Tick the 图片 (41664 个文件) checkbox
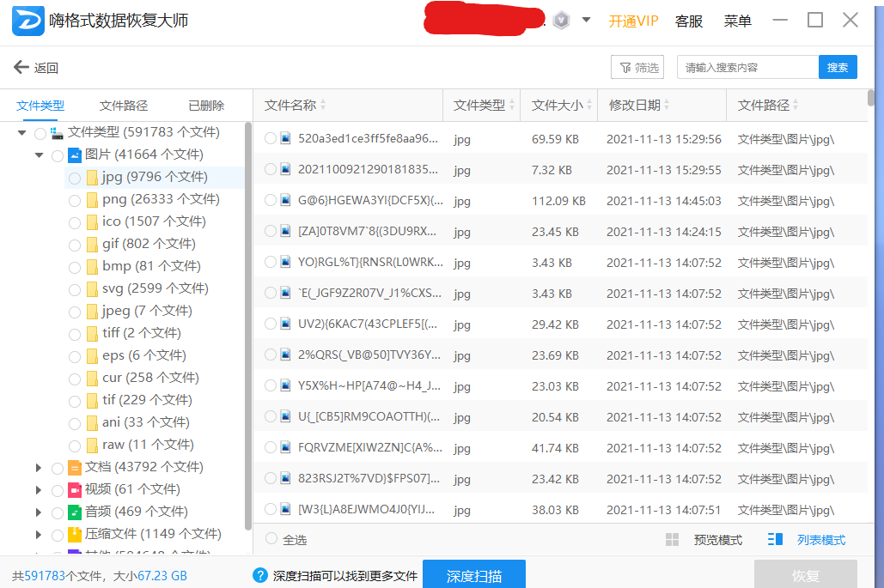Viewport: 884px width, 588px height. pyautogui.click(x=57, y=156)
